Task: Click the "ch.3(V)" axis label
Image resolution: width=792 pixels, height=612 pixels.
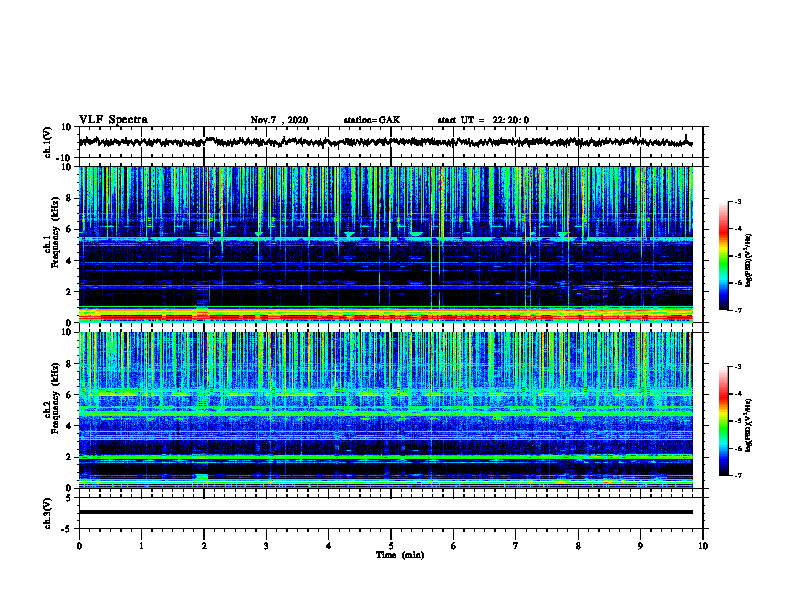Action: pos(48,514)
